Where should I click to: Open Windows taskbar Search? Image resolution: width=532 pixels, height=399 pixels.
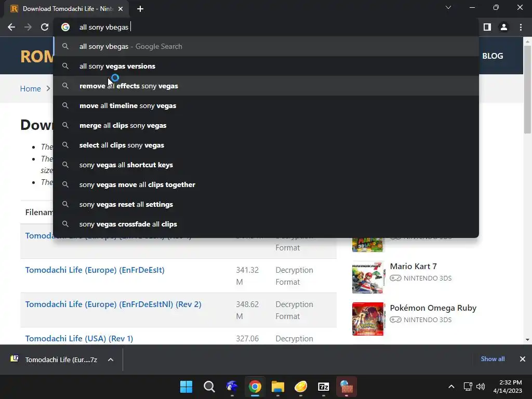[x=209, y=387]
